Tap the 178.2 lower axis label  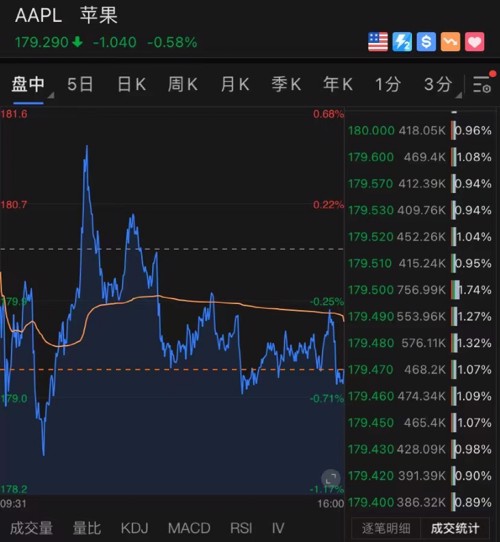click(14, 489)
